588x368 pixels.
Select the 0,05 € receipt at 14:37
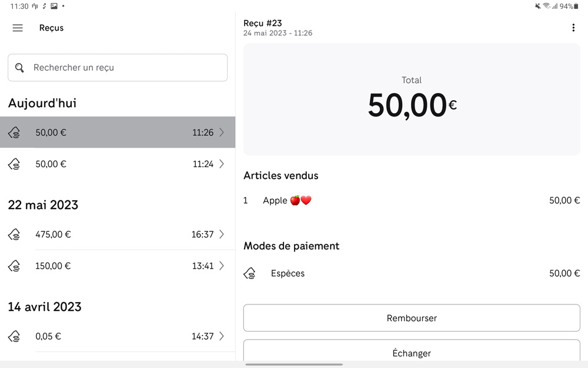(x=118, y=337)
